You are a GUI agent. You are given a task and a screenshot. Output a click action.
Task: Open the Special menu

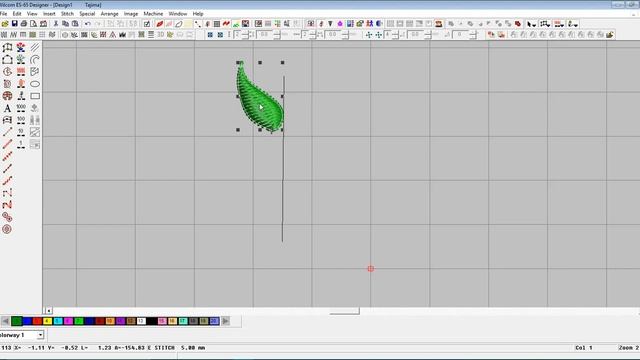coord(87,13)
